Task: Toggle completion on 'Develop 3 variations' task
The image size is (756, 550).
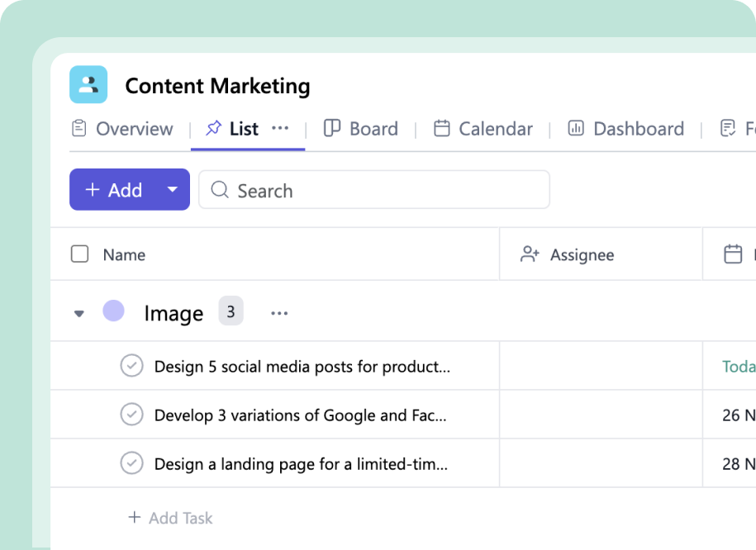Action: (x=131, y=415)
